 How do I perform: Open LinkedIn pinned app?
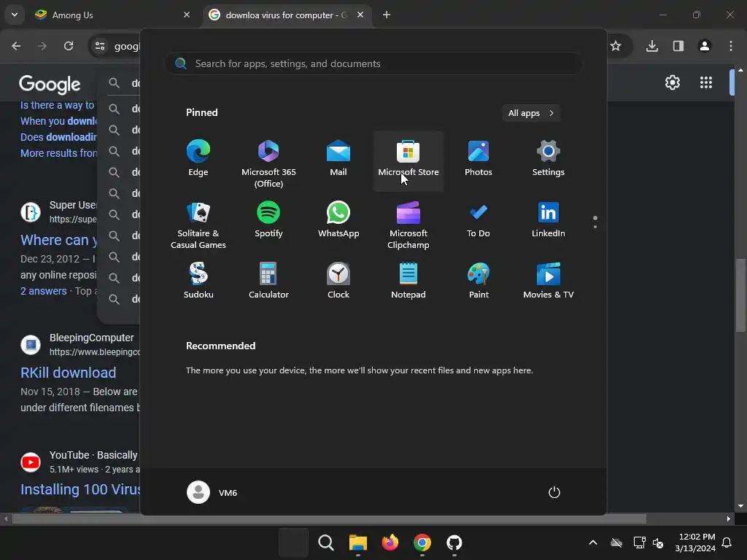pyautogui.click(x=549, y=220)
